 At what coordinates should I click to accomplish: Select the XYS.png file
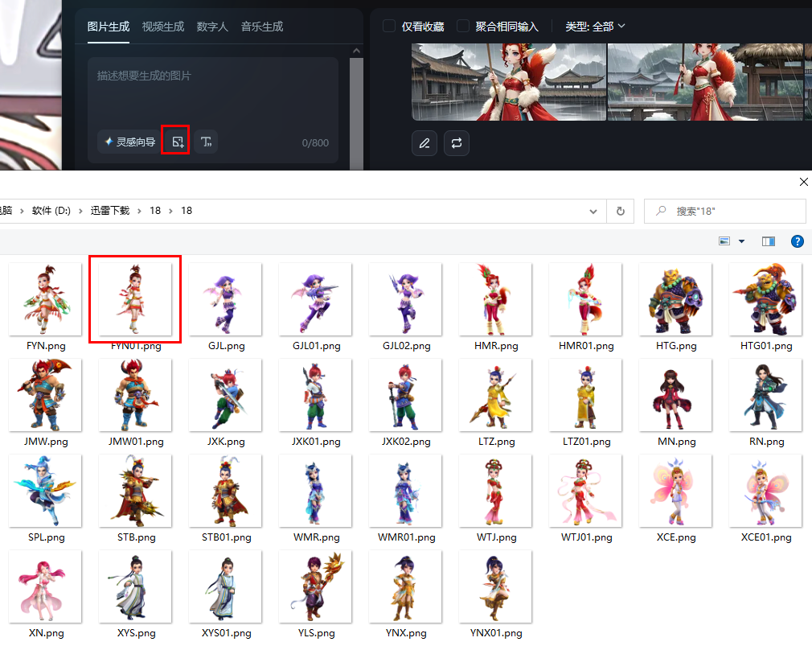(x=135, y=594)
